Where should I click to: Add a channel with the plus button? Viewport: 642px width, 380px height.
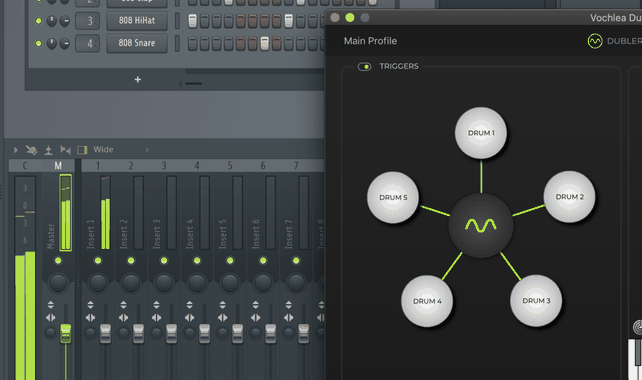point(138,79)
